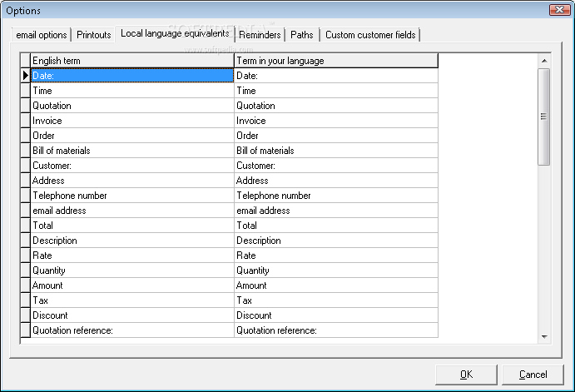This screenshot has width=575, height=392.
Task: Click the OK button
Action: pyautogui.click(x=466, y=375)
